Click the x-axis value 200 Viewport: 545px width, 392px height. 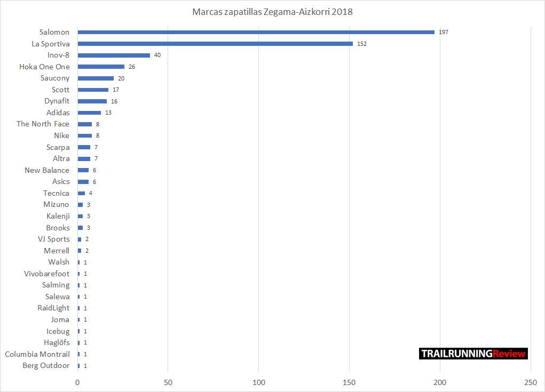tap(440, 382)
